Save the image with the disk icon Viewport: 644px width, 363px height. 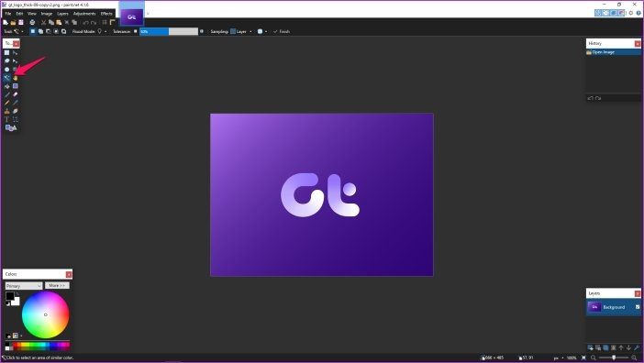click(21, 23)
